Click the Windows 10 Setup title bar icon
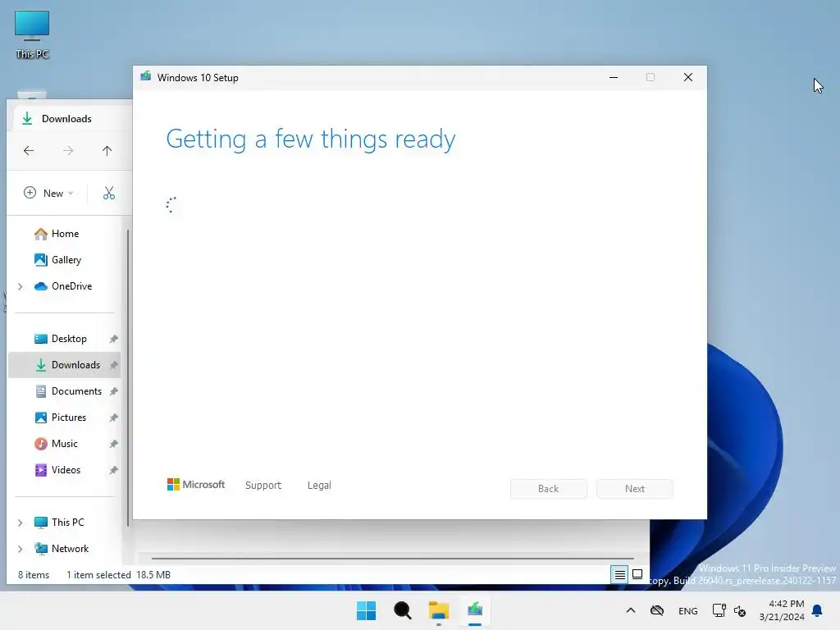The height and width of the screenshot is (630, 840). [146, 76]
